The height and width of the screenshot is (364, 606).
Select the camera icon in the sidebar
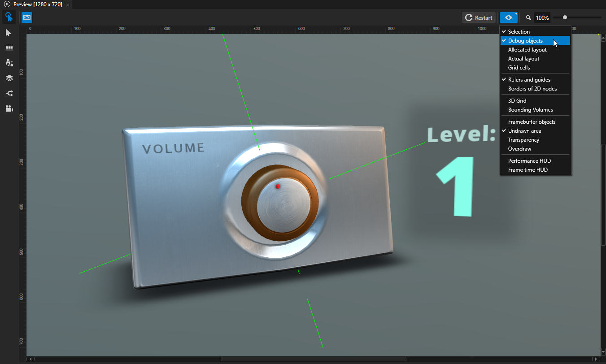point(9,108)
